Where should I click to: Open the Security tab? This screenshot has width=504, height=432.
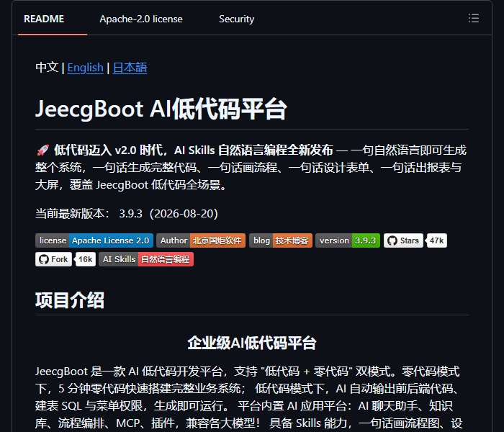pyautogui.click(x=237, y=19)
